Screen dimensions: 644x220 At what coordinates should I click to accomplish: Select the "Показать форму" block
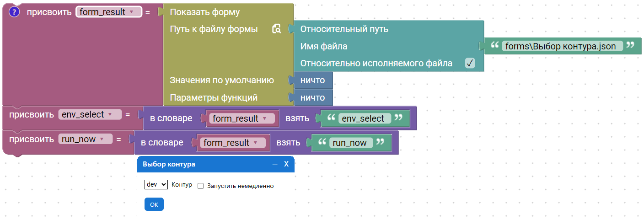(204, 12)
